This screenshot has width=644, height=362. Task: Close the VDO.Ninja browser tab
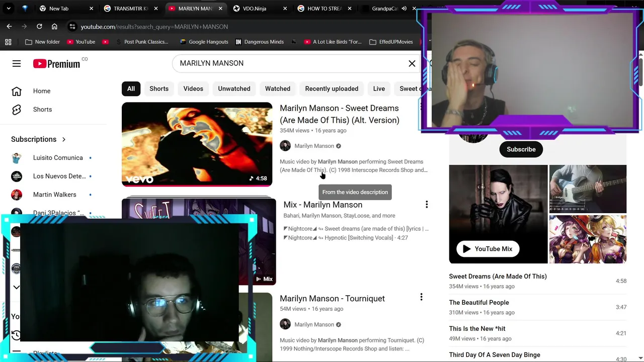coord(285,9)
